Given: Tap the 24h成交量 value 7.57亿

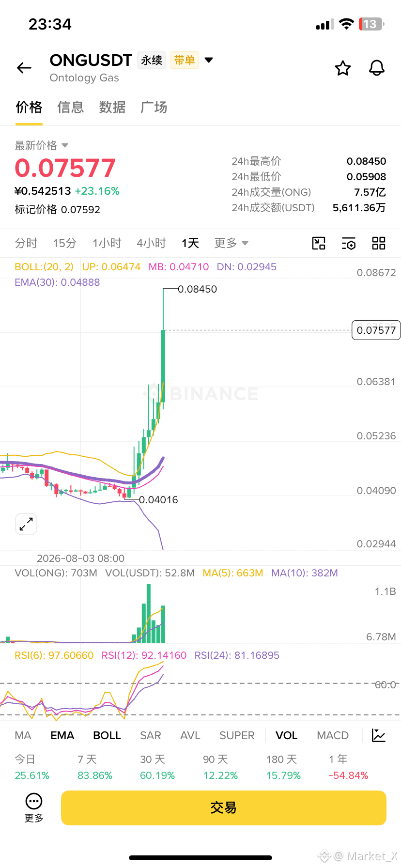Looking at the screenshot, I should [370, 192].
